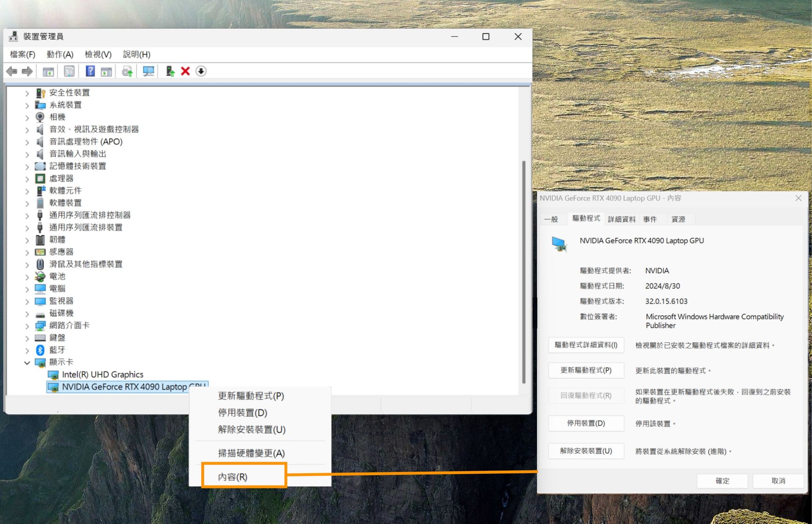Select the Intel(R) UHD Graphics device
The image size is (812, 524).
(103, 374)
